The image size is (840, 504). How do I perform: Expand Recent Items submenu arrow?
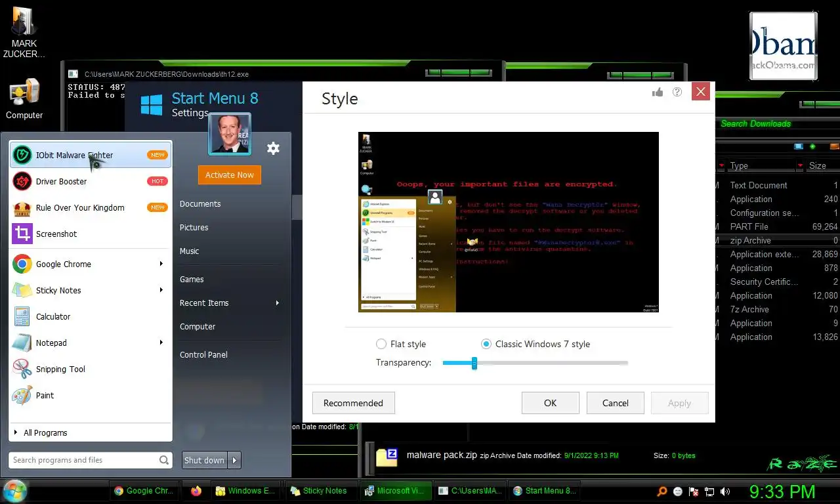(x=278, y=303)
